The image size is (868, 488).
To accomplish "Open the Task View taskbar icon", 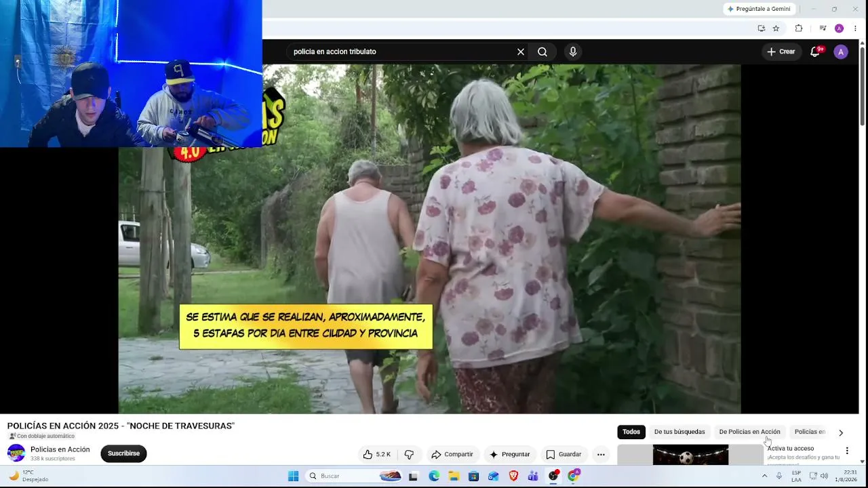I will point(413,476).
